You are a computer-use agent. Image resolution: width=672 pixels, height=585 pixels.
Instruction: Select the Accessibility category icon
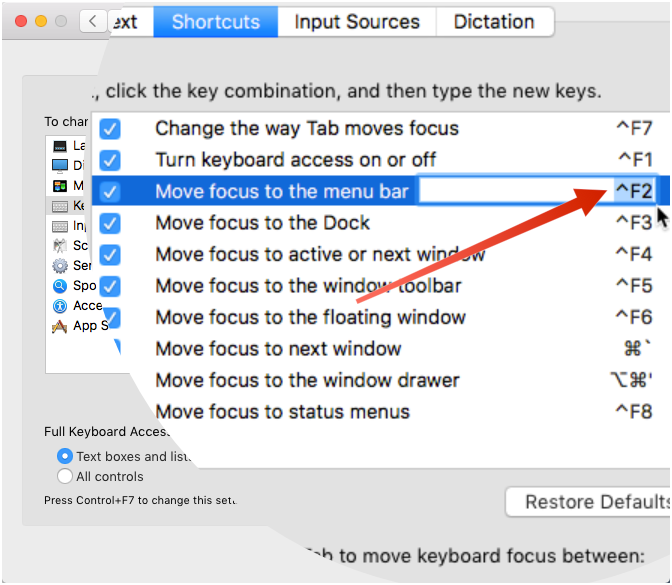click(x=60, y=306)
